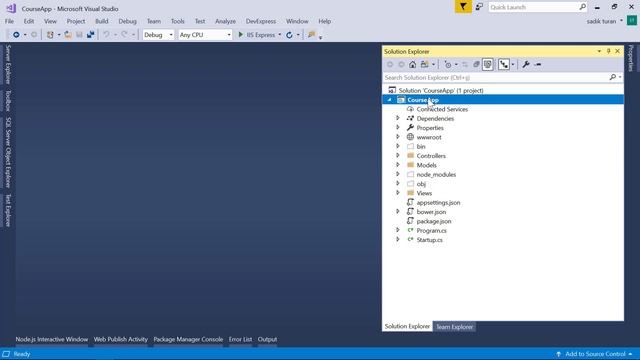Select package.json in the tree
Screen dimensions: 640x360
click(x=433, y=221)
